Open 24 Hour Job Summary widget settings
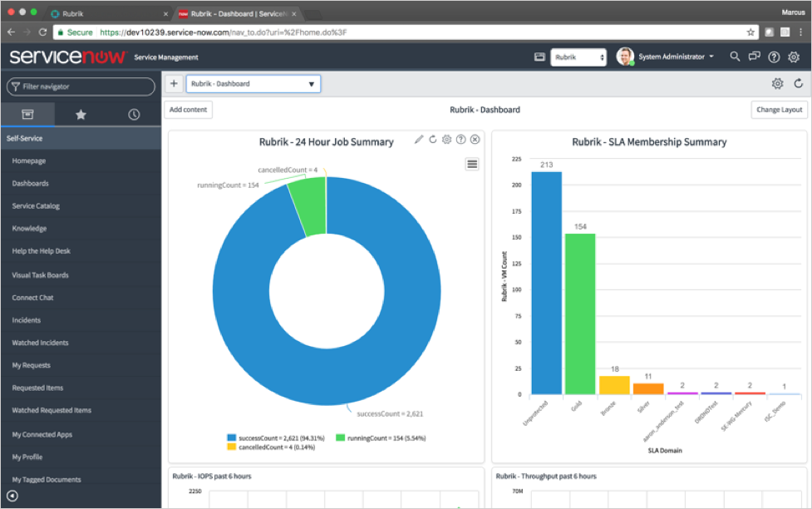Image resolution: width=812 pixels, height=509 pixels. pos(447,140)
